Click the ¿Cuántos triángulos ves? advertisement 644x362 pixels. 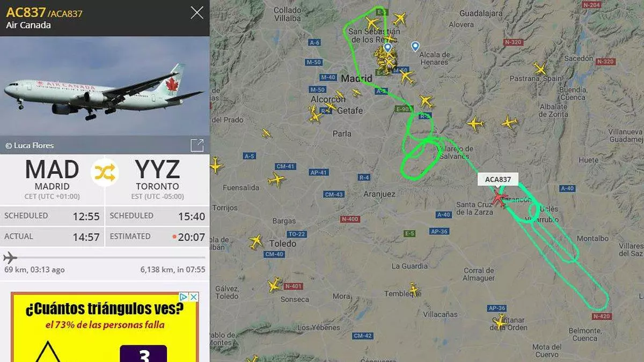pyautogui.click(x=105, y=327)
